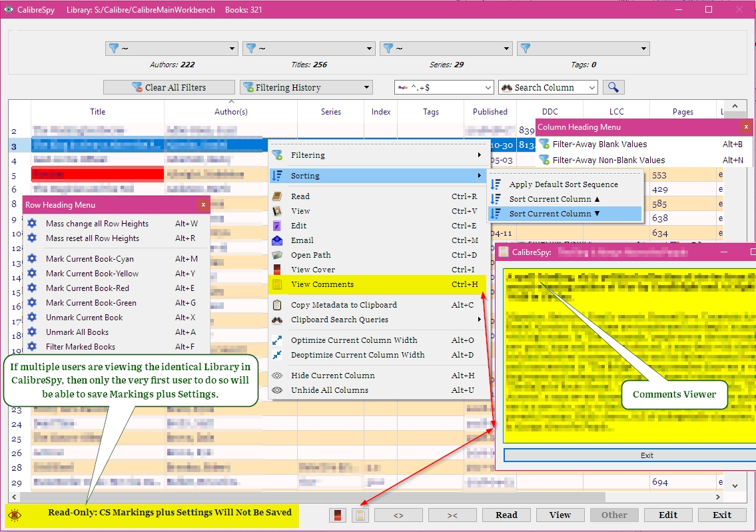The width and height of the screenshot is (756, 532).
Task: Expand the Filtering History dropdown
Action: tap(366, 87)
